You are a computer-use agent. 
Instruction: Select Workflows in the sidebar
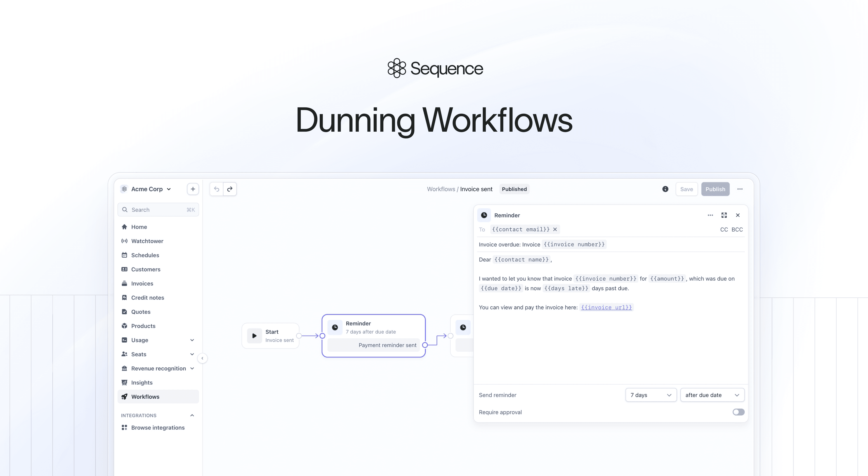click(158, 397)
